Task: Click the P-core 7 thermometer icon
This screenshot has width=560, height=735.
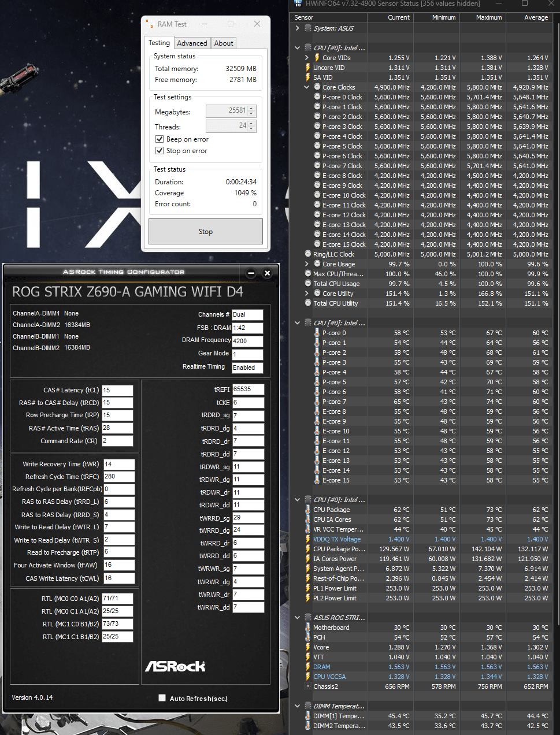Action: tap(317, 402)
